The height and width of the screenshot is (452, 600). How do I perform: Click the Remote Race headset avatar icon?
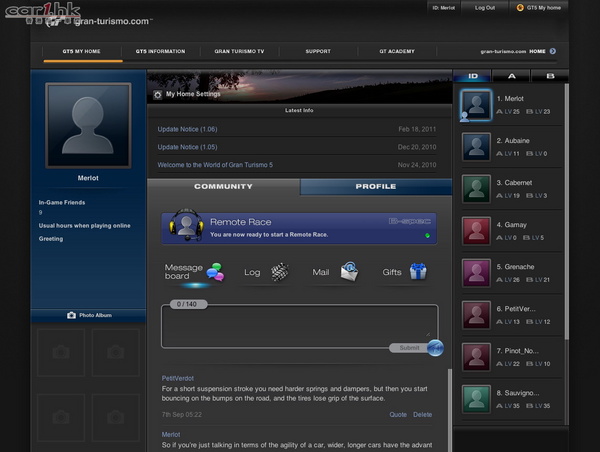click(186, 225)
